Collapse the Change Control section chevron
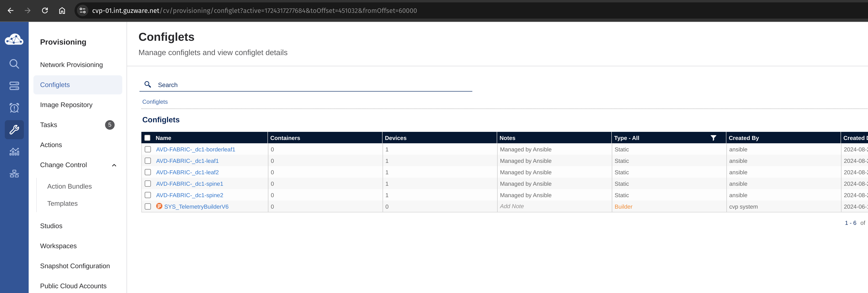The height and width of the screenshot is (293, 868). [114, 165]
